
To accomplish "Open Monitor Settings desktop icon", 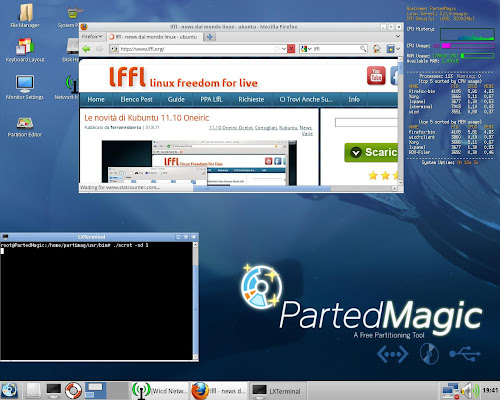I will (x=25, y=87).
